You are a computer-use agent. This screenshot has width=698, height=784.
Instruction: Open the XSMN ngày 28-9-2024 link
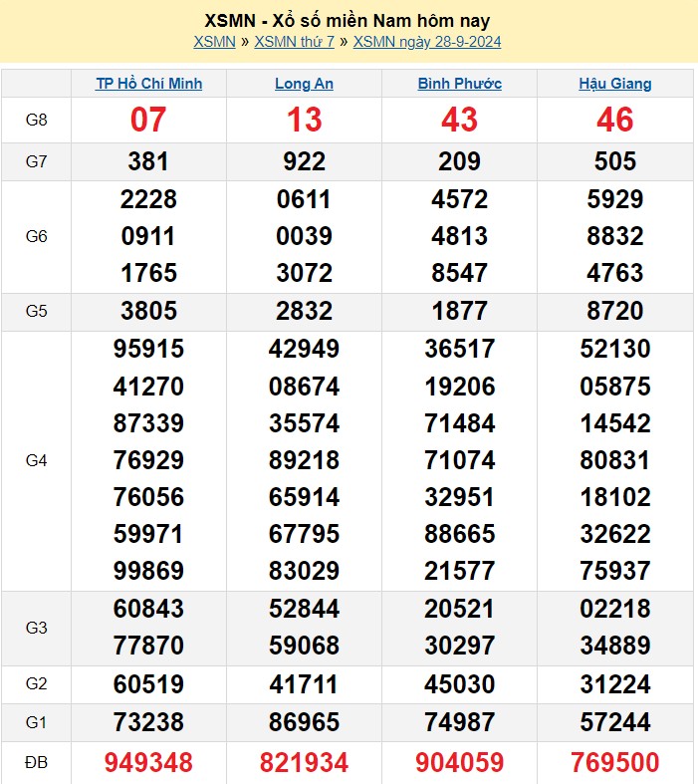pyautogui.click(x=427, y=42)
